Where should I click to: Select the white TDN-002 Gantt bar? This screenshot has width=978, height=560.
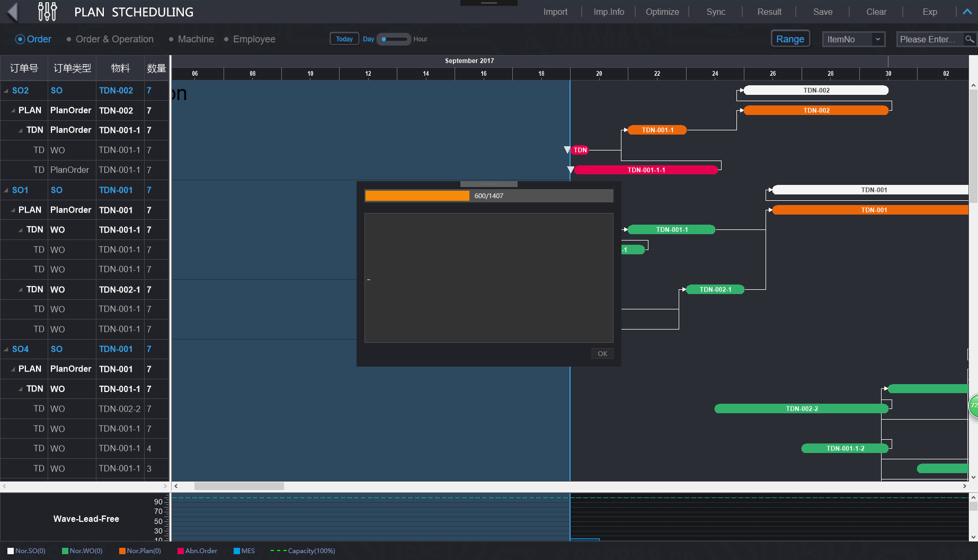(816, 91)
